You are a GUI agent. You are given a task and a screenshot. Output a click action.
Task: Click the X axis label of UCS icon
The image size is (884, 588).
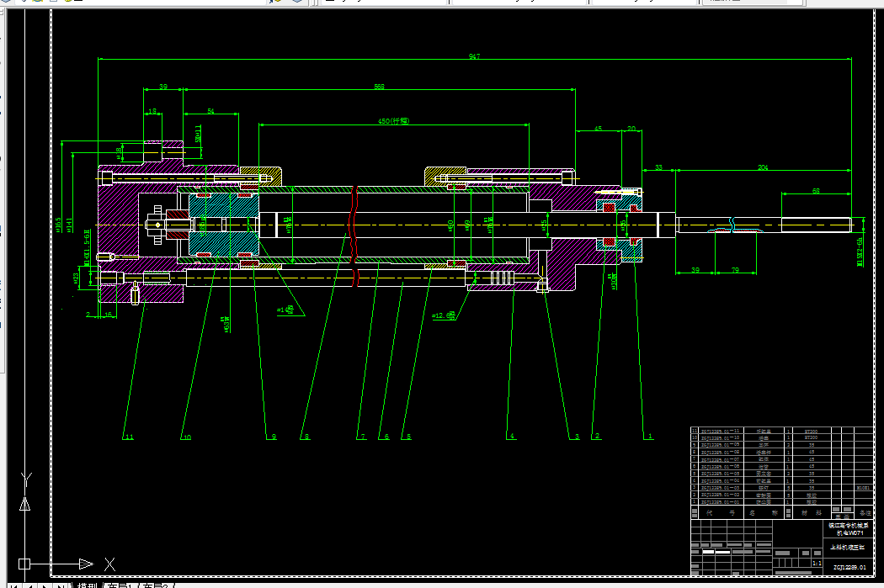point(110,564)
